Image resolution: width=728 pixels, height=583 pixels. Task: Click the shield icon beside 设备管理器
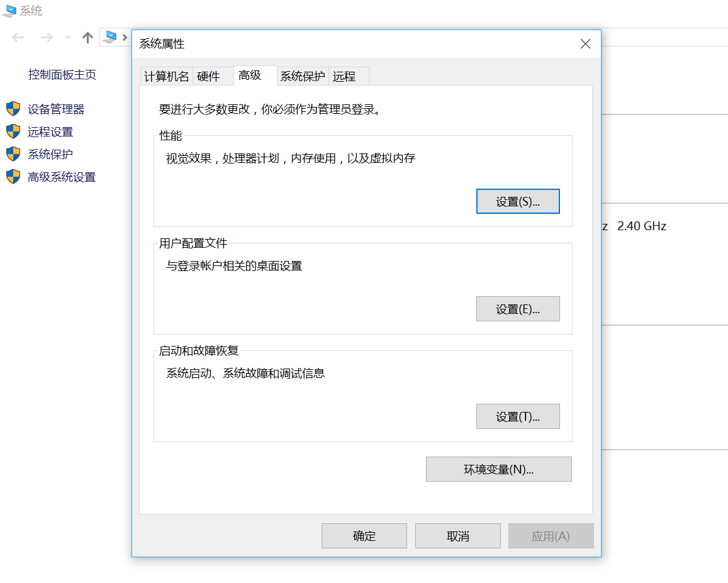click(x=13, y=109)
